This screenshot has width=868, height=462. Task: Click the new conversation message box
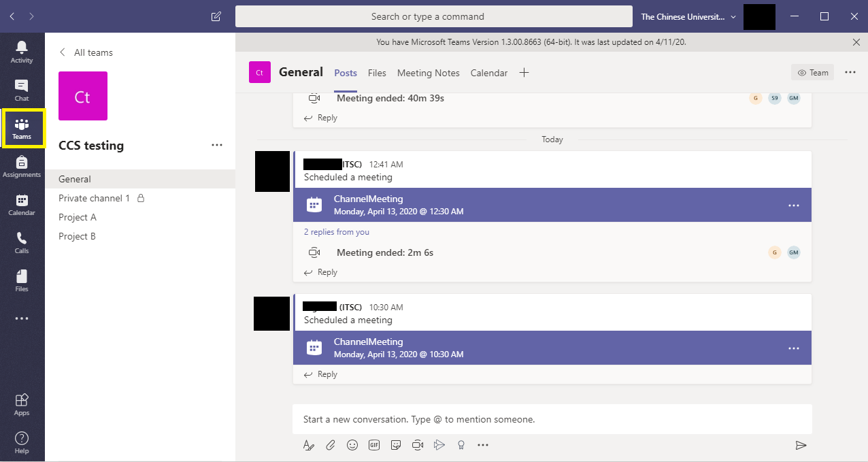552,419
